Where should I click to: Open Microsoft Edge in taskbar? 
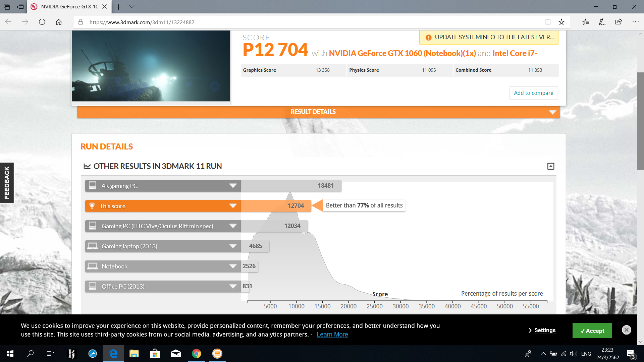[113, 354]
